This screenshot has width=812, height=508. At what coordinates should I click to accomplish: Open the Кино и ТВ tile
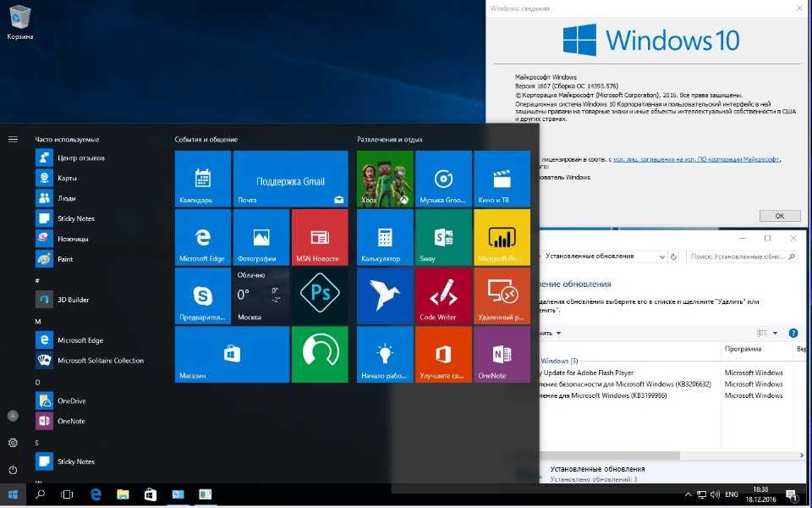tap(502, 179)
